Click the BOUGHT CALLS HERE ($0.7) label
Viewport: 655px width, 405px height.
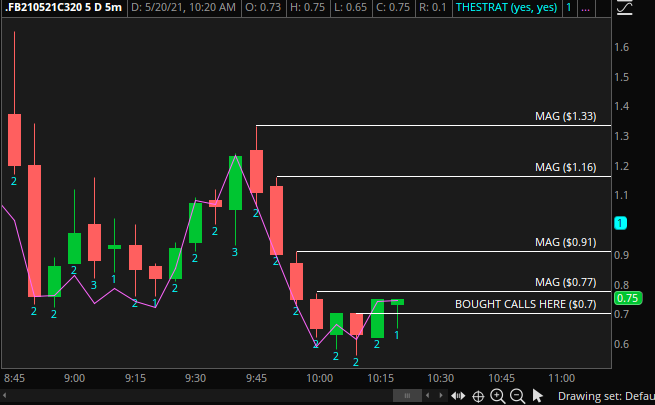point(526,304)
